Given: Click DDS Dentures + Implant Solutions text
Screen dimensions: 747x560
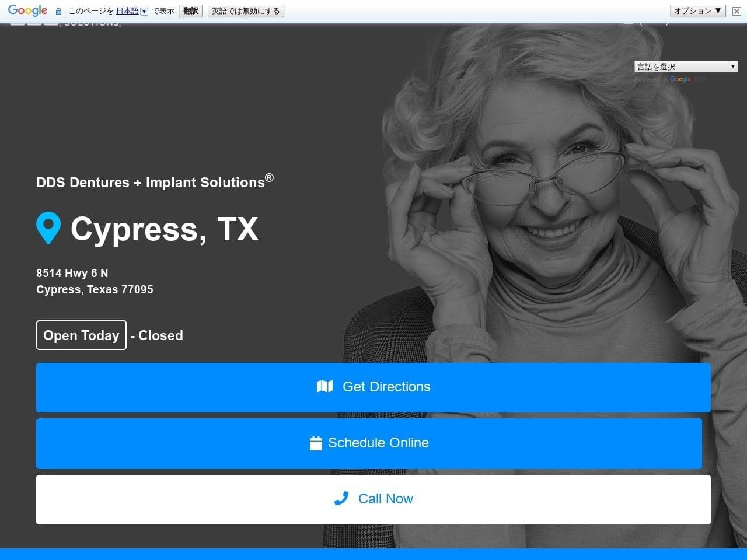Looking at the screenshot, I should coord(155,181).
